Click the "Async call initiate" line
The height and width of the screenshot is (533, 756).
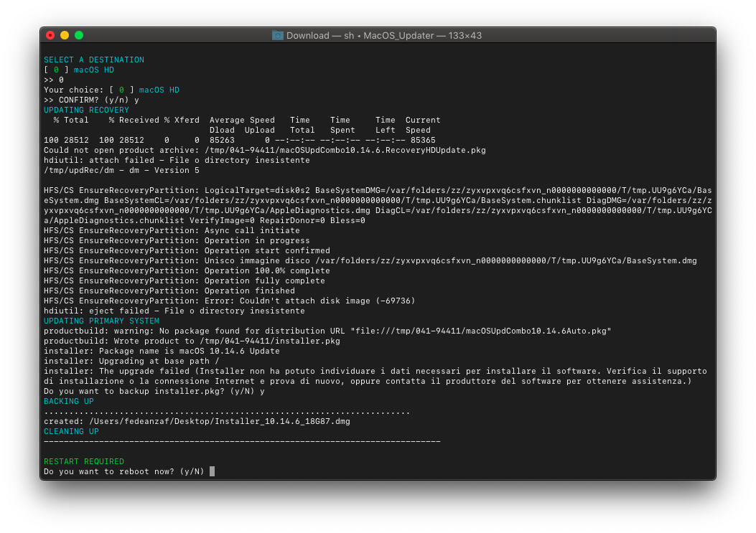172,231
